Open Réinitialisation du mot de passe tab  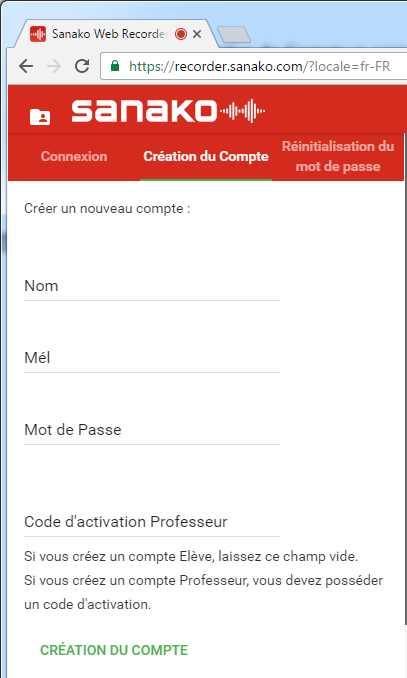(338, 156)
